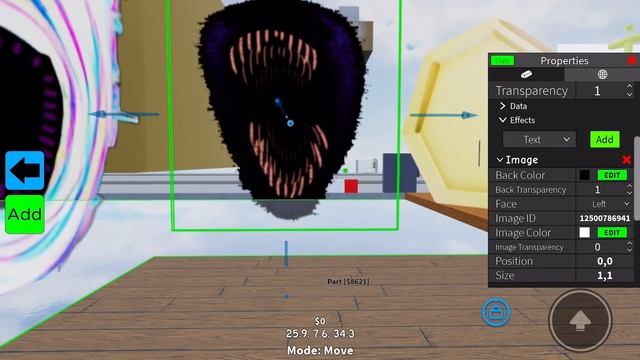Click the "Back Transparency" label
Screen dimensions: 640x360
(531, 190)
